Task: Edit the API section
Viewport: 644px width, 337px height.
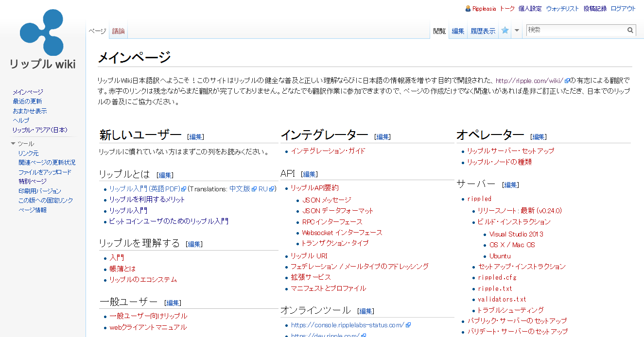Action: click(310, 174)
